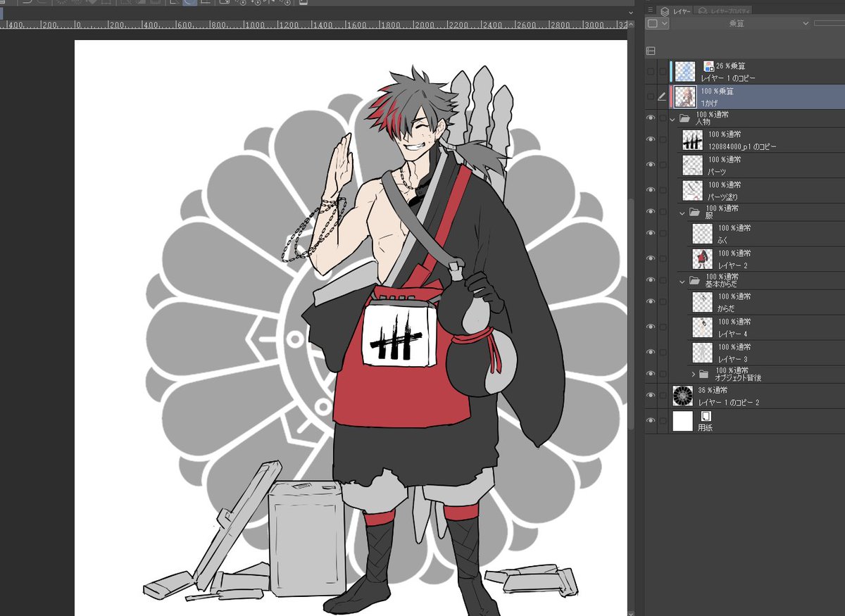Expand the オブジェクト背後 folder
845x616 pixels.
(x=693, y=374)
